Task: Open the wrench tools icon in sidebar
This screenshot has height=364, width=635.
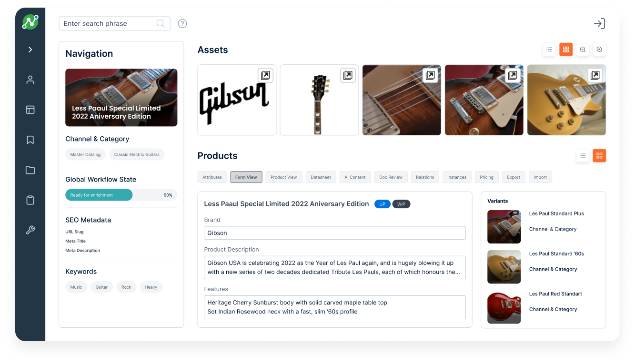Action: point(30,230)
